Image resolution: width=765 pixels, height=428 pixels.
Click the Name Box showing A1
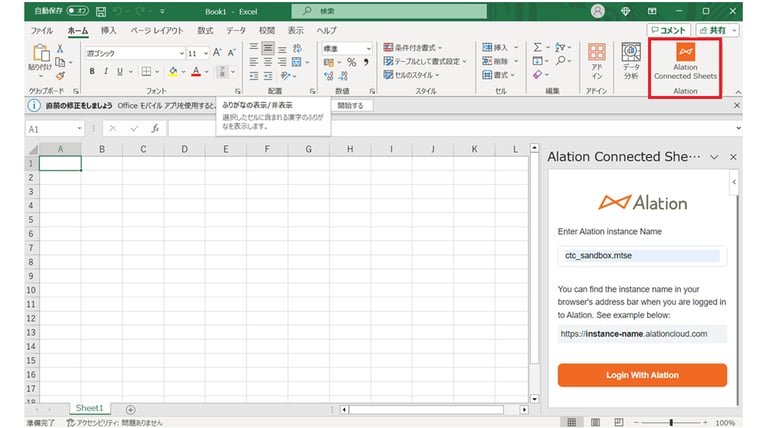[55, 129]
